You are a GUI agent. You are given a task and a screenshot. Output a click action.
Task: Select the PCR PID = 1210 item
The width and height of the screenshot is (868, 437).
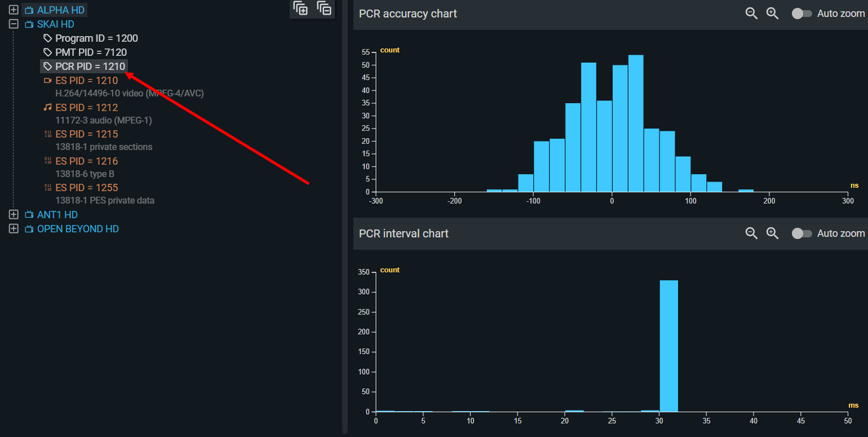click(x=90, y=67)
